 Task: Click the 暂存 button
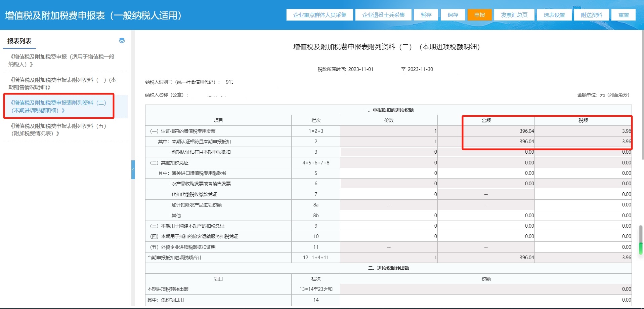point(426,15)
